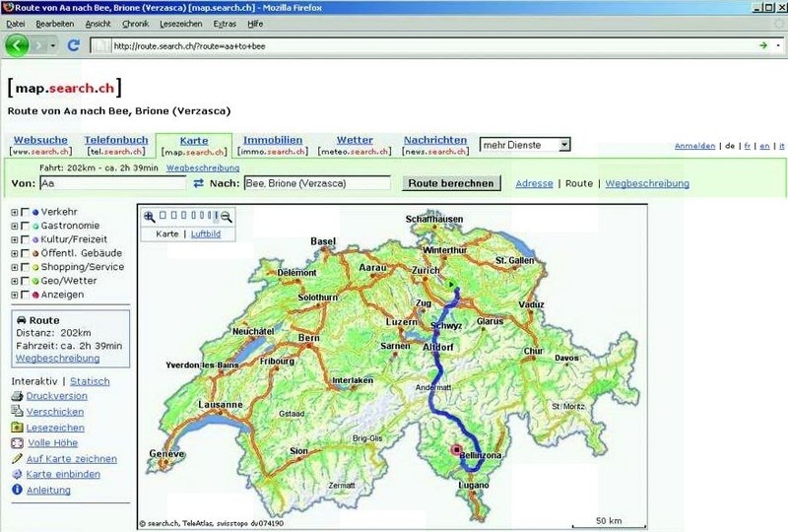Switch to the Wetter tab
The height and width of the screenshot is (532, 788).
355,140
